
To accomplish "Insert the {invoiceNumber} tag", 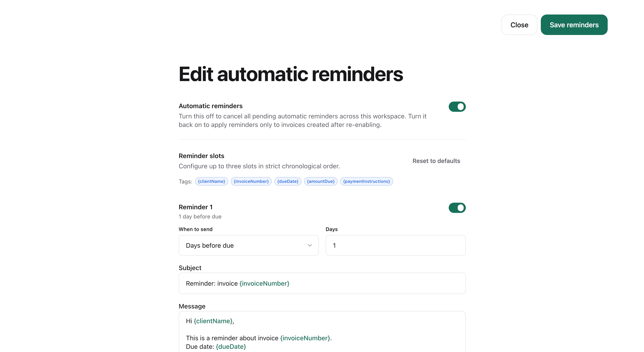I will [x=251, y=181].
